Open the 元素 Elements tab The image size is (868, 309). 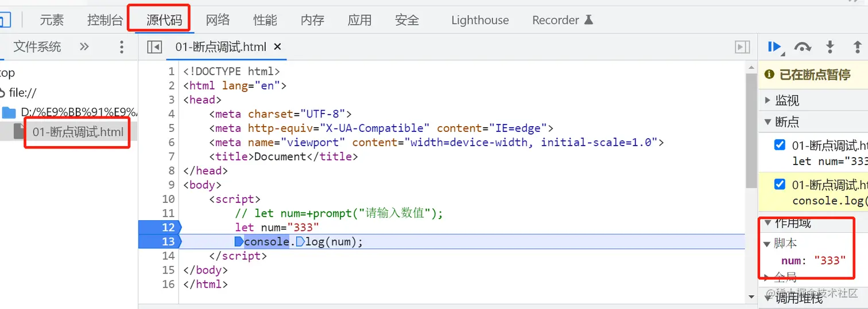pos(52,20)
